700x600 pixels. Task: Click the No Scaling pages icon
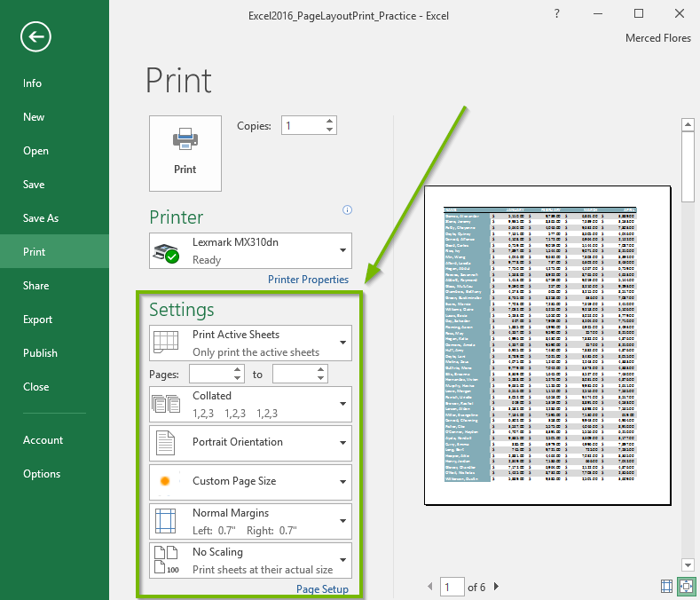(166, 559)
